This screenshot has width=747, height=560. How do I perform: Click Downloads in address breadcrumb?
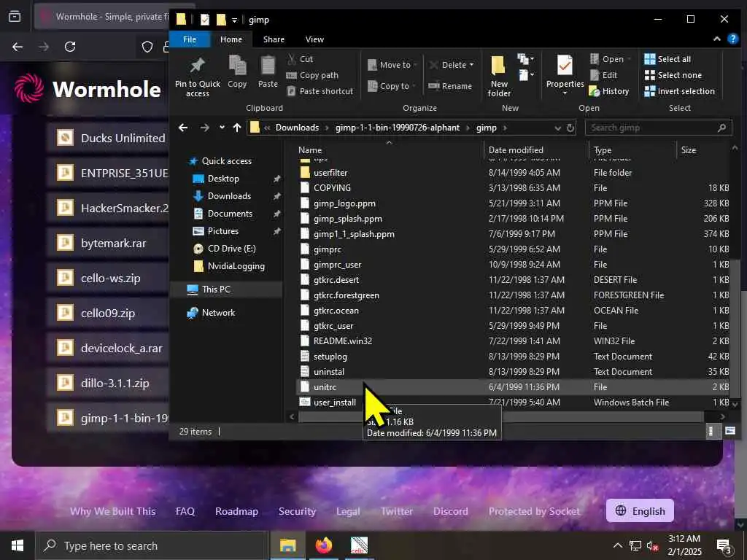pyautogui.click(x=297, y=128)
